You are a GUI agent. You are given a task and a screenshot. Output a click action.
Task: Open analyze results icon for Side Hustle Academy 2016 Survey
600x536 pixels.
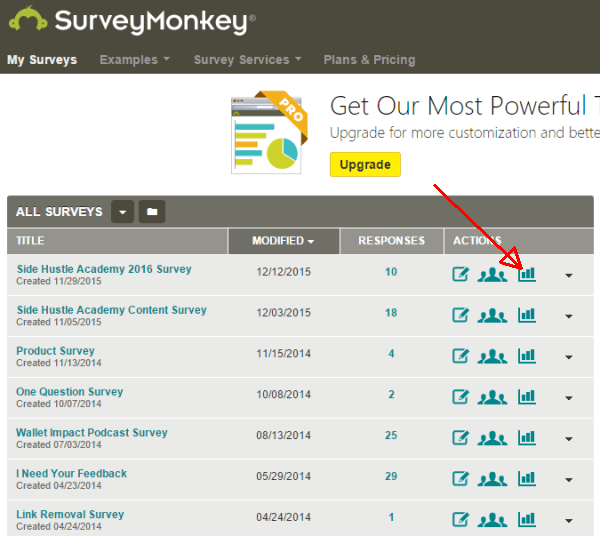point(527,274)
